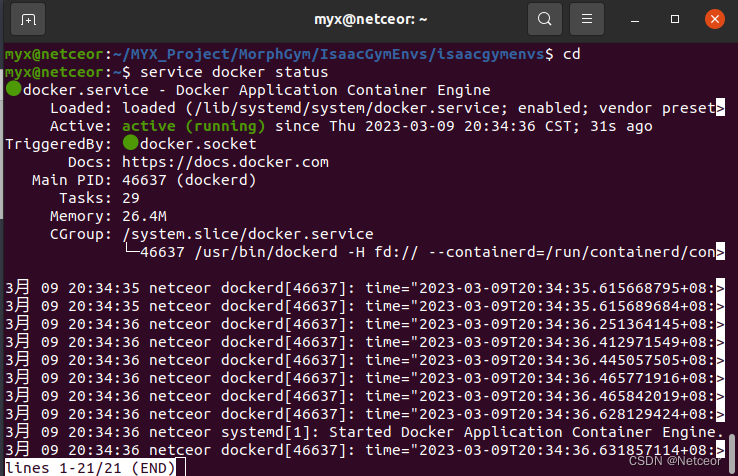Click the green dot beside docker.socket

(x=129, y=144)
